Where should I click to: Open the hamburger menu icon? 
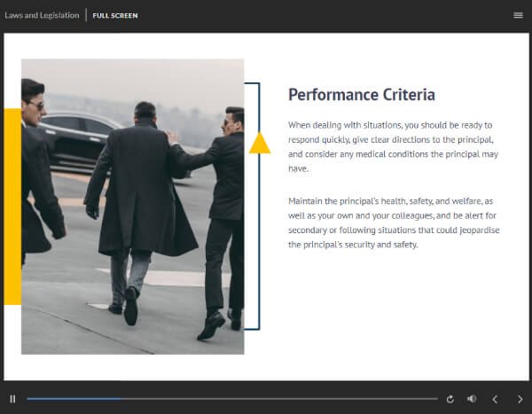(x=518, y=15)
